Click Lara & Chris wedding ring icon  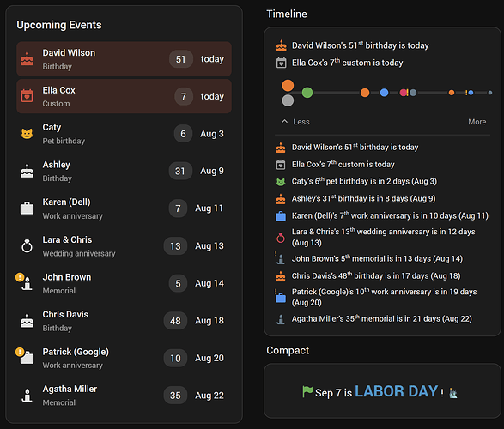click(x=27, y=246)
